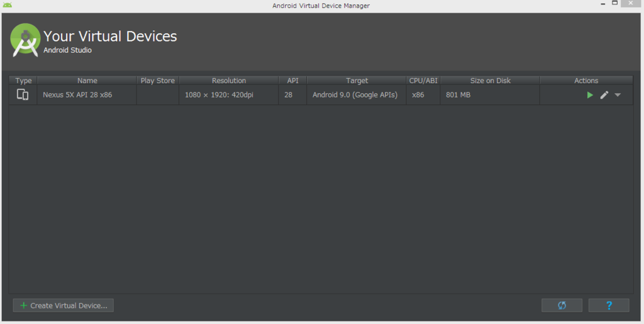Select the Nexus 5X API 28 x86 name cell

tap(87, 95)
